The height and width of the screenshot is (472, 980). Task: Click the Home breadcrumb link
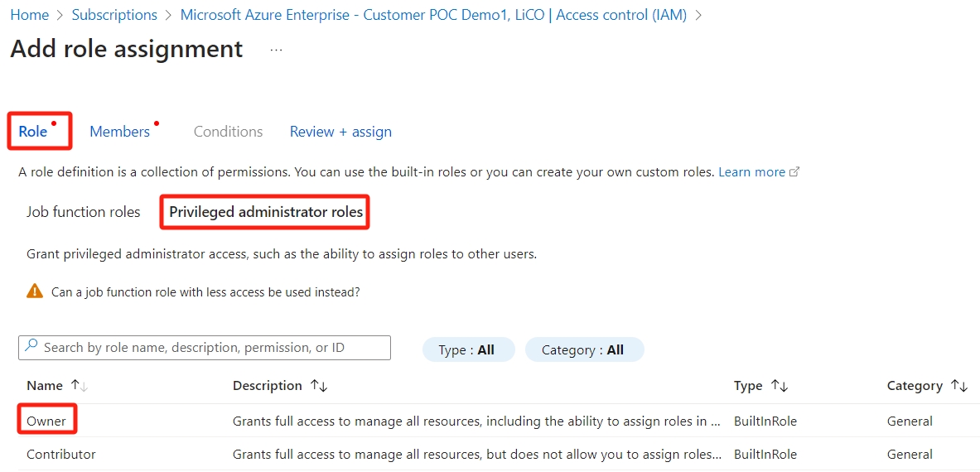[29, 15]
